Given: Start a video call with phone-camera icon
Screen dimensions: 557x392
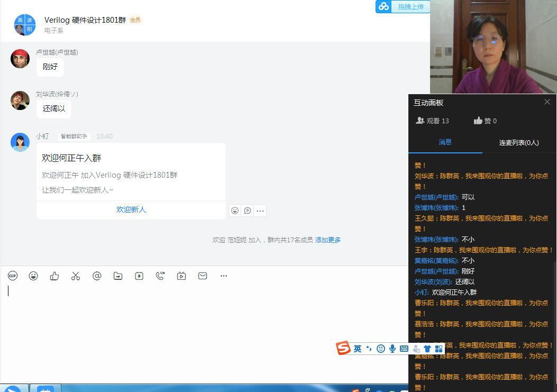Looking at the screenshot, I should point(160,276).
